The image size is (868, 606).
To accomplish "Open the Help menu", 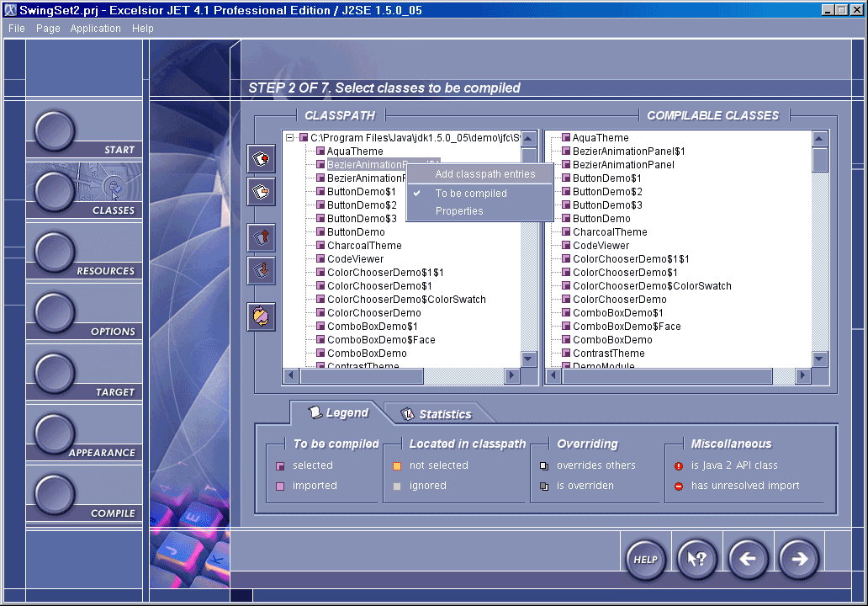I will 143,29.
